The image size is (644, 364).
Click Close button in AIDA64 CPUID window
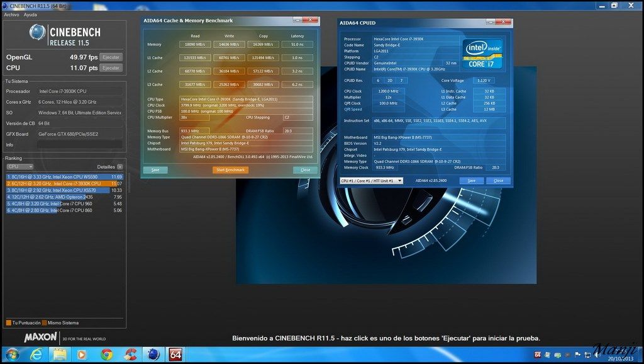point(498,181)
